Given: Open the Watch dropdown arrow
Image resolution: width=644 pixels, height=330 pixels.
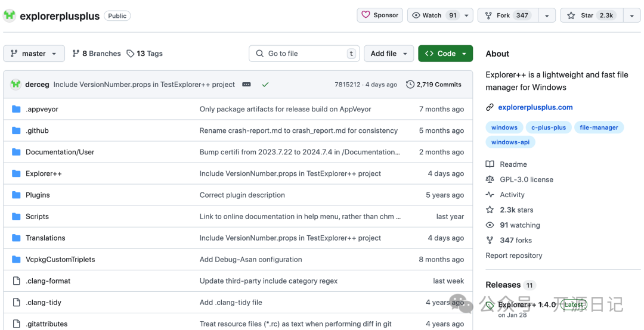Looking at the screenshot, I should 466,15.
